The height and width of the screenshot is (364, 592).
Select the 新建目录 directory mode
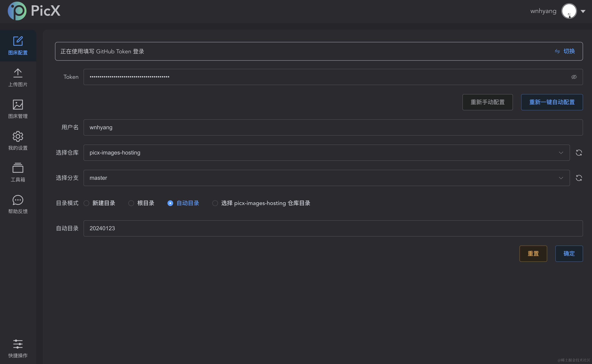coord(86,203)
